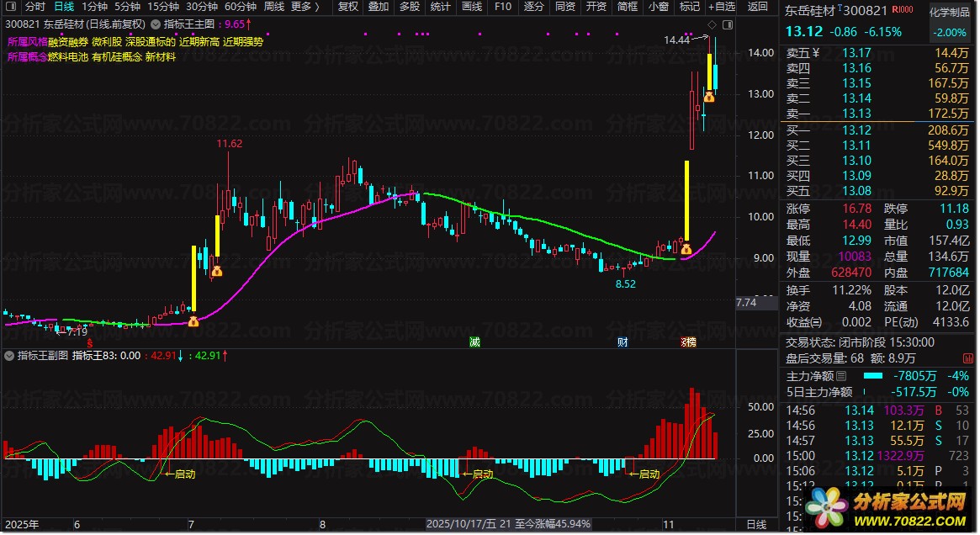Viewport: 980px width, 535px height.
Task: Open the 日线 period selector at bottom right
Action: [757, 524]
